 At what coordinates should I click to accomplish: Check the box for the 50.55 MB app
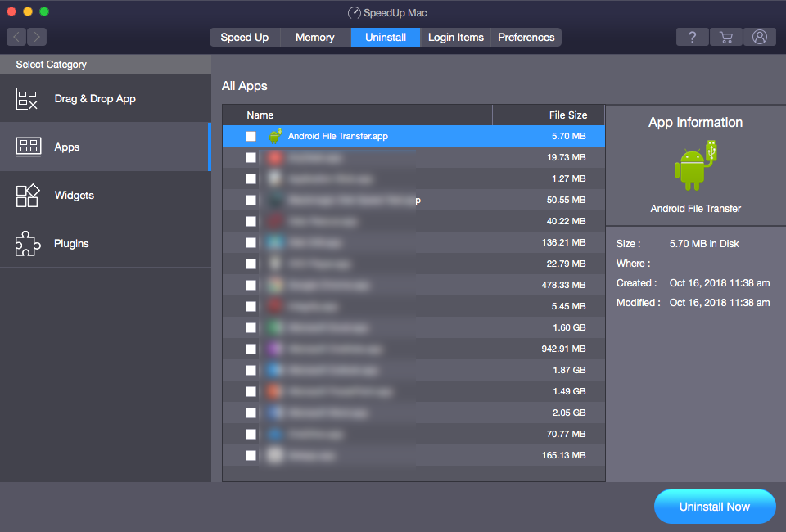coord(251,200)
